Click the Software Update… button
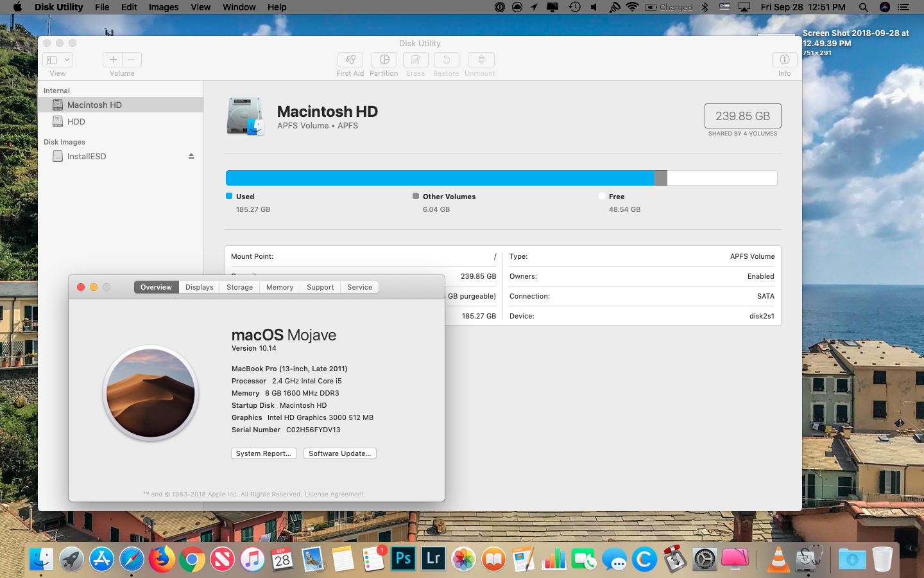The image size is (924, 578). pyautogui.click(x=339, y=453)
